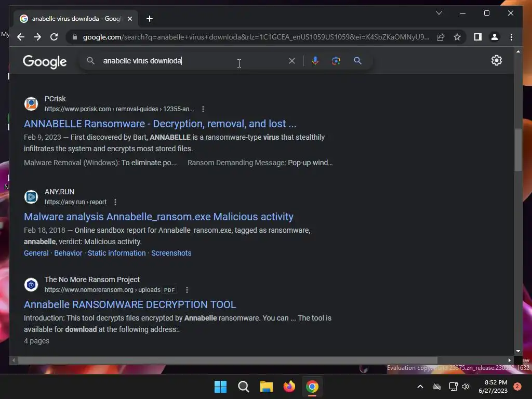532x399 pixels.
Task: Open PCrisk result favicon
Action: (x=31, y=103)
